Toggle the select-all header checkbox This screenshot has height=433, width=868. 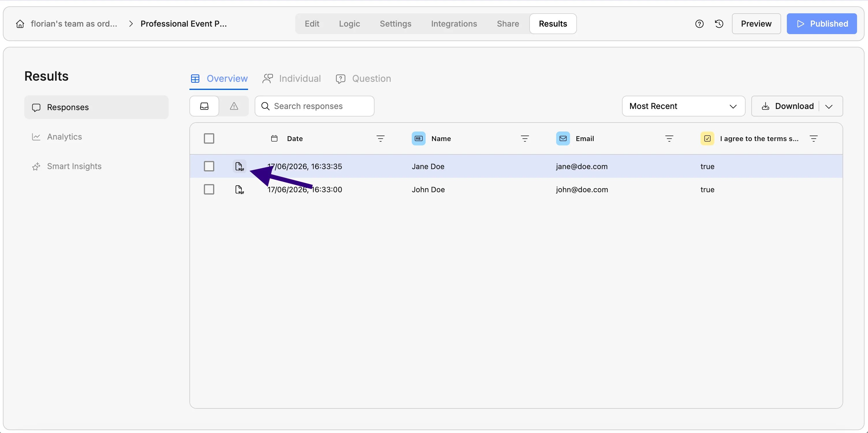click(209, 139)
